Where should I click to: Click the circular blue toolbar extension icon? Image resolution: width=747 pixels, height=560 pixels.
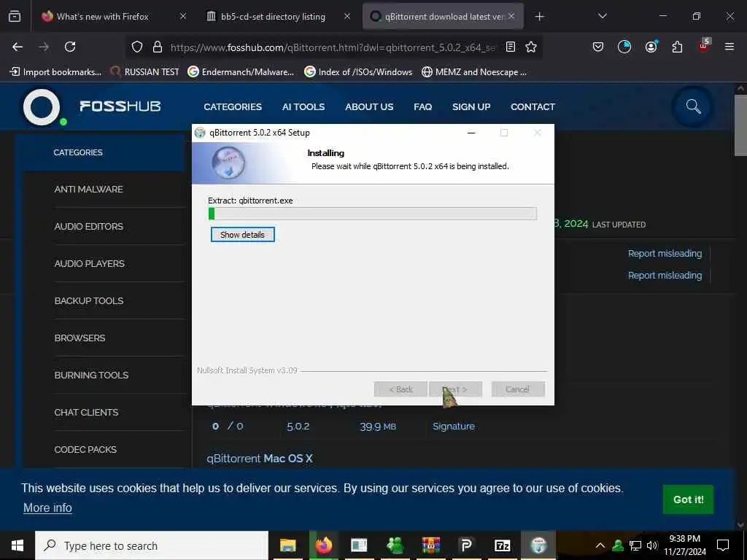click(624, 47)
